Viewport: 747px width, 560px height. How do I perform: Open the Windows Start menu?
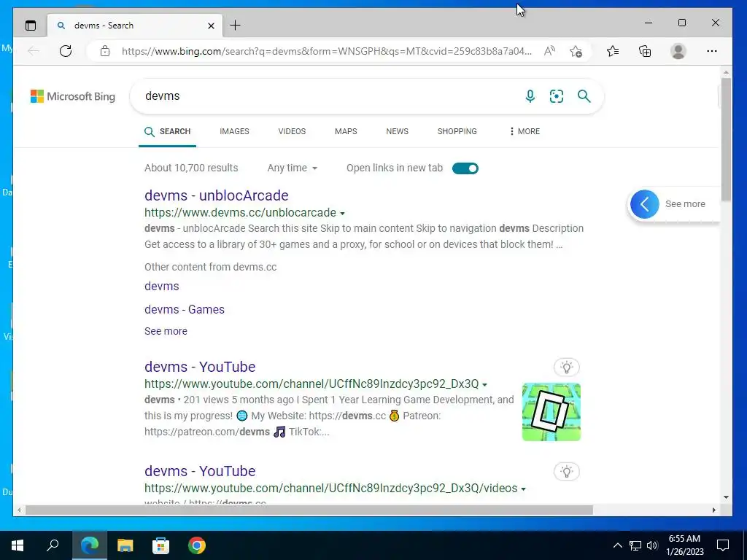18,545
